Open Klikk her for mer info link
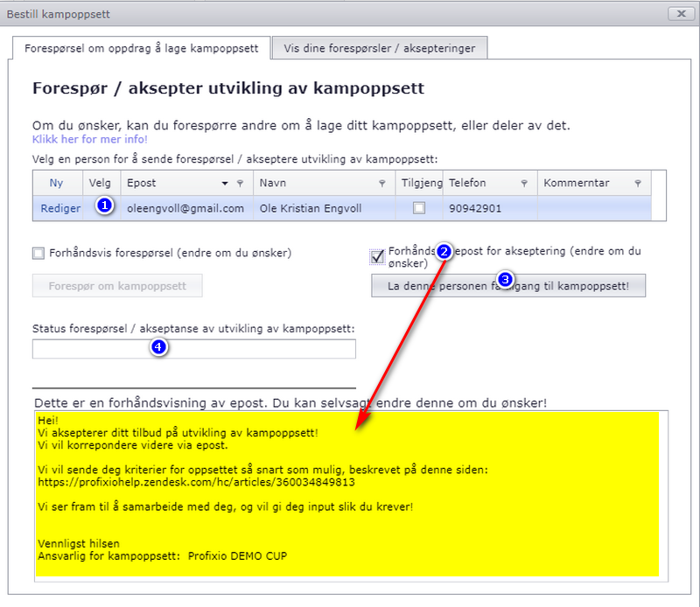Image resolution: width=700 pixels, height=607 pixels. [90, 139]
